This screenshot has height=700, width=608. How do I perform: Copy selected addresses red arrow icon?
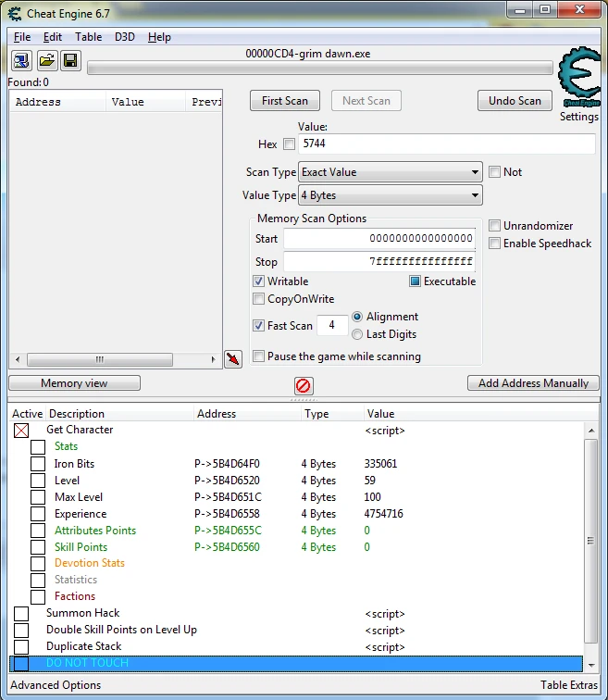pyautogui.click(x=233, y=359)
